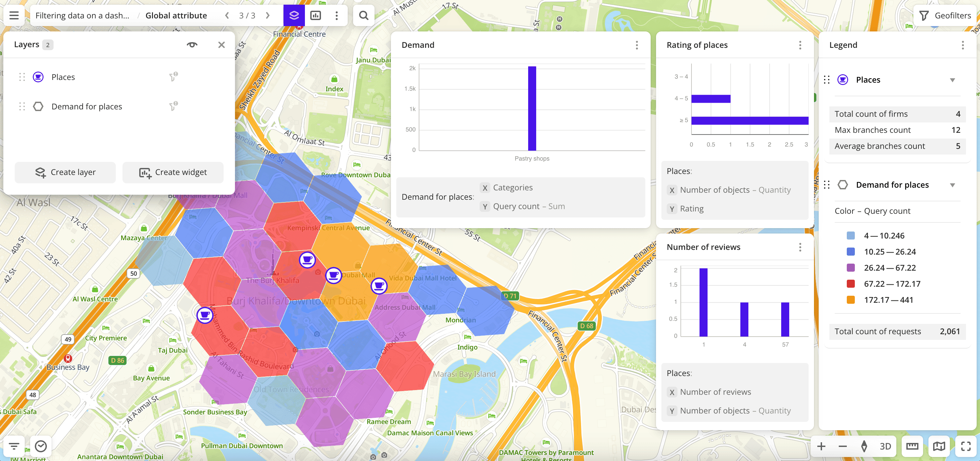Screen dimensions: 980x461
Task: Collapse the Places legend section
Action: [952, 80]
